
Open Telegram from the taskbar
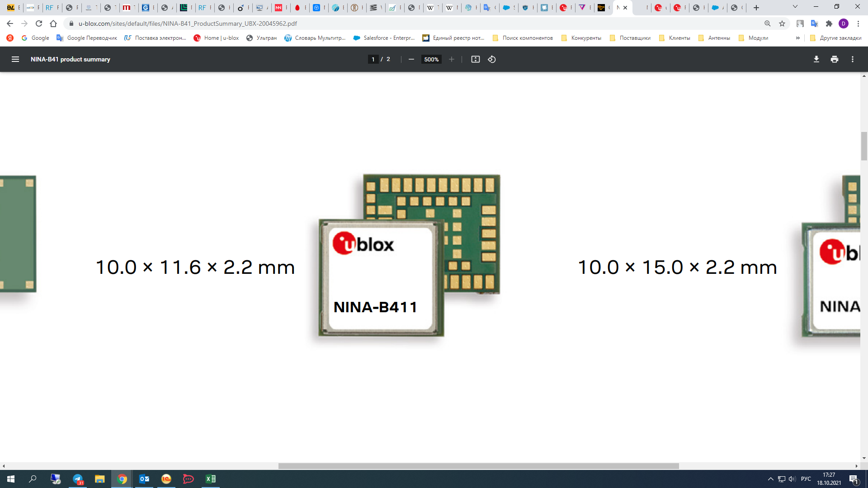78,479
